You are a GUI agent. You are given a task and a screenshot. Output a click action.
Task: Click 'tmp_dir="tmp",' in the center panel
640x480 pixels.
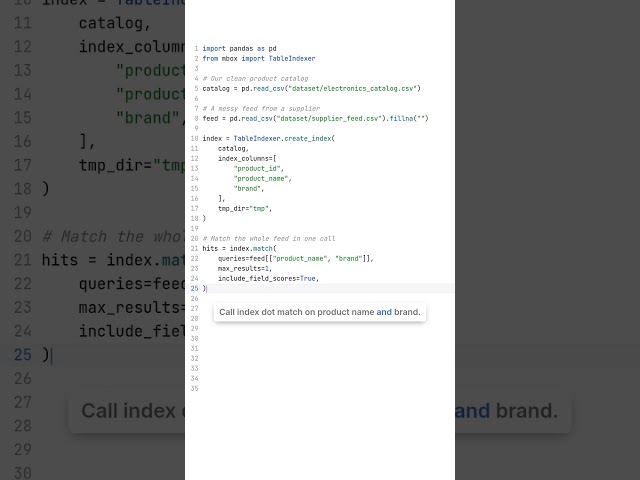(x=245, y=209)
